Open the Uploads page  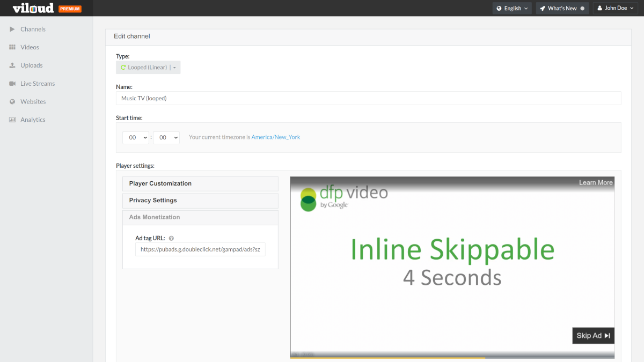[31, 65]
